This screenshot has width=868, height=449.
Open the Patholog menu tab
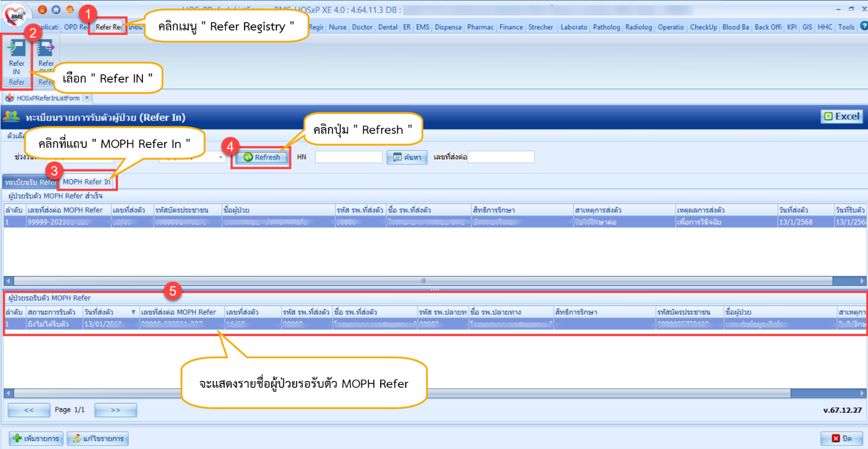click(x=606, y=27)
